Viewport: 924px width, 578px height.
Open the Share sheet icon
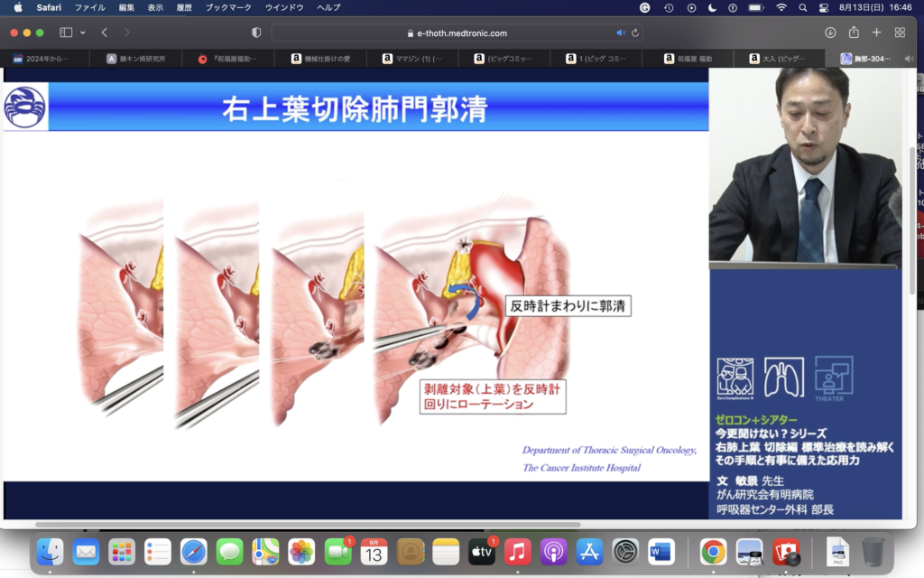pyautogui.click(x=854, y=33)
